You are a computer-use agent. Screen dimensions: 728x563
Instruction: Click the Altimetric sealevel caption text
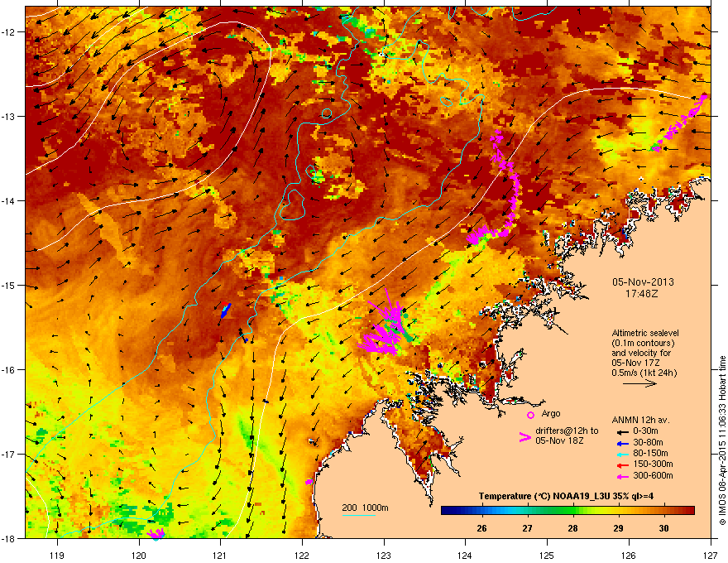645,333
